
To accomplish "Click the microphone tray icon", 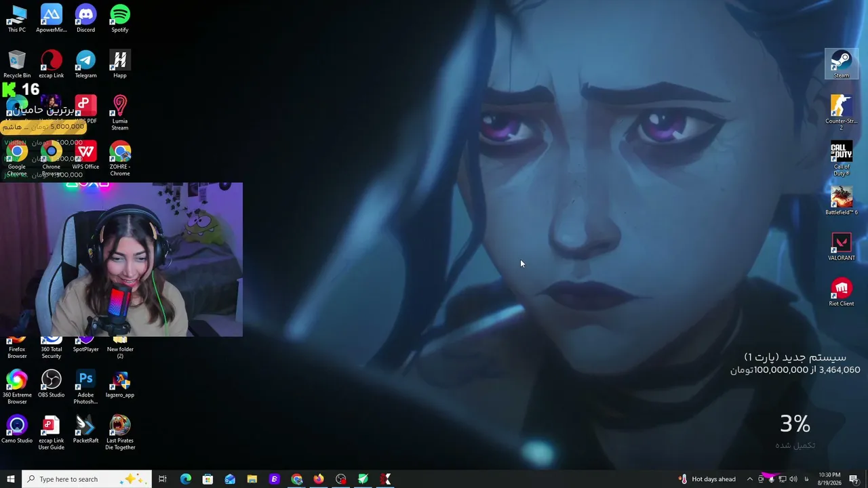I will 772,479.
